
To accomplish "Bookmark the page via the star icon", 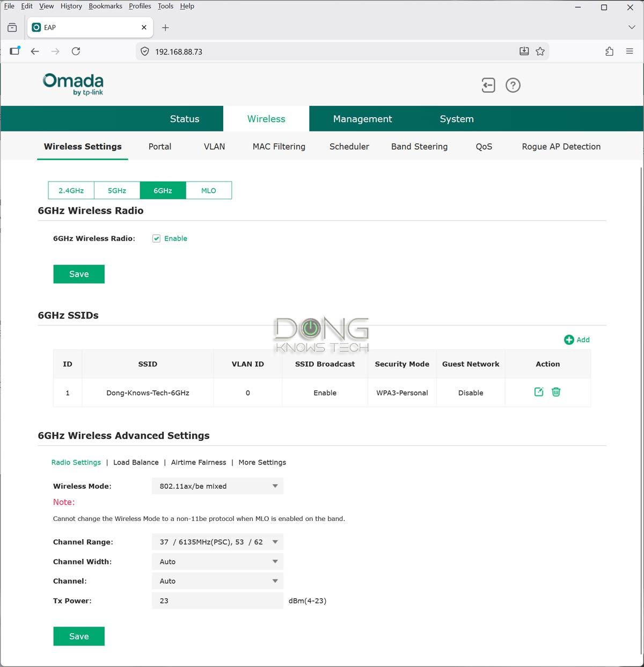I will coord(541,51).
